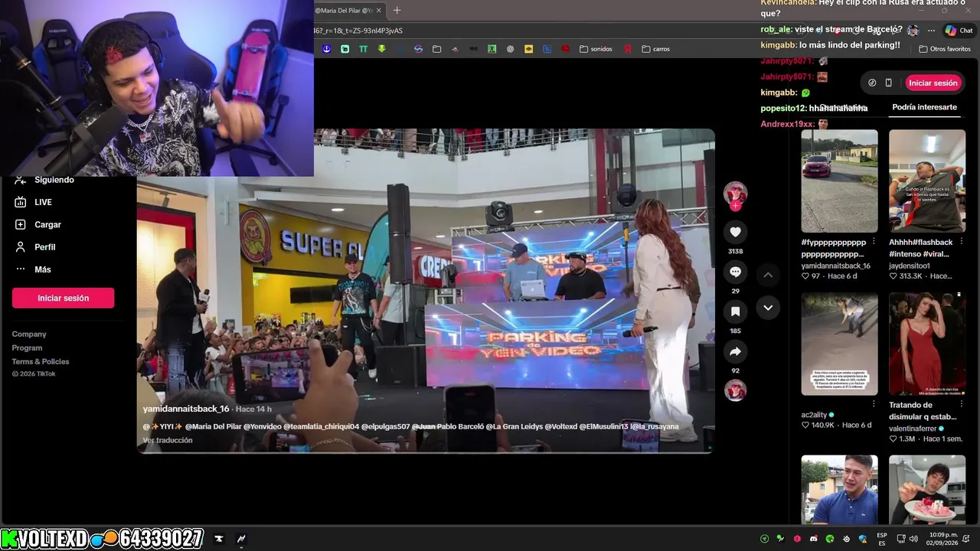
Task: Click the Tratando de disimular video title
Action: 923,411
